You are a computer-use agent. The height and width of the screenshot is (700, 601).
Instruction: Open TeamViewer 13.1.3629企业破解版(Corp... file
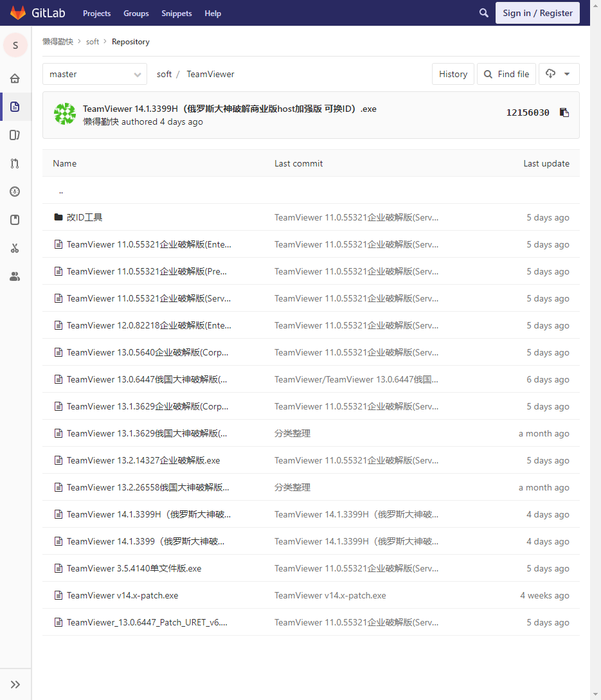[147, 407]
